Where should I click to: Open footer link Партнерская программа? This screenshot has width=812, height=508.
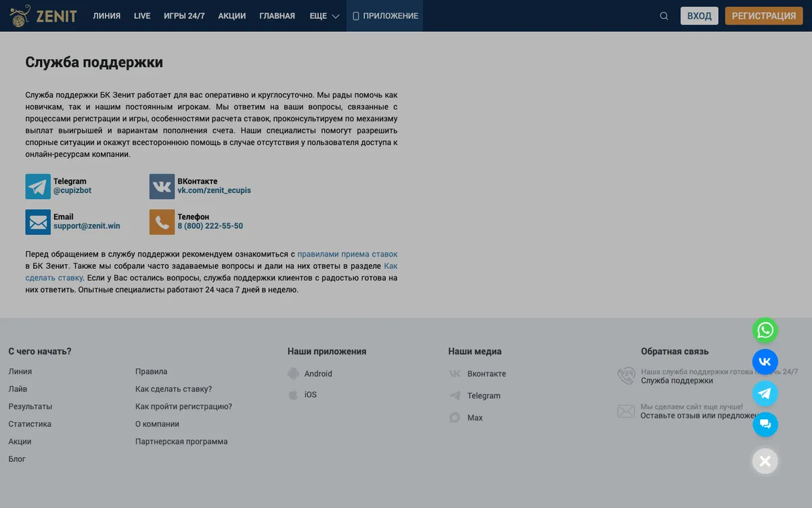(x=181, y=442)
